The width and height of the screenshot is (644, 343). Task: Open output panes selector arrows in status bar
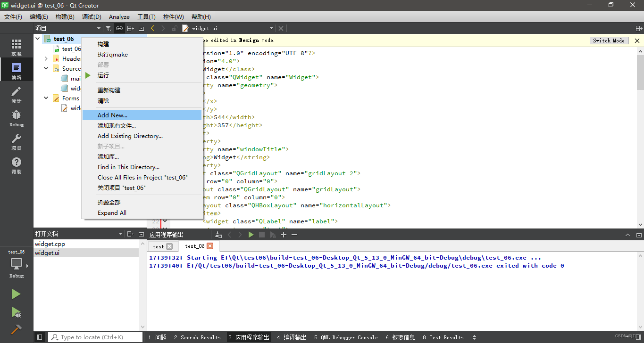474,337
